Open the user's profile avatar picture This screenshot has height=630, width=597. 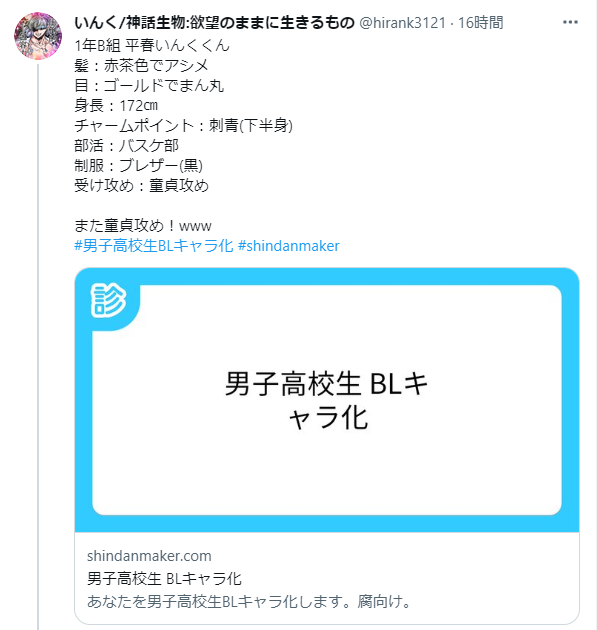pos(38,36)
